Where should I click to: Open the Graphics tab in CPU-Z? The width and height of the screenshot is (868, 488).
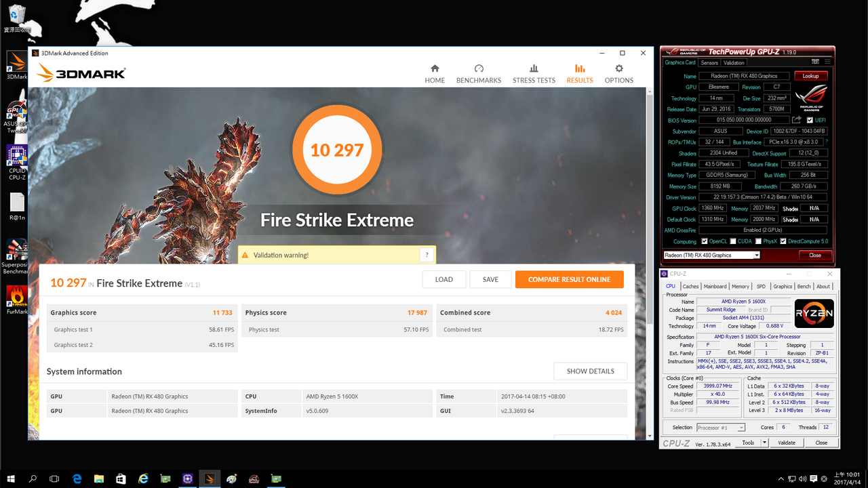(x=783, y=287)
